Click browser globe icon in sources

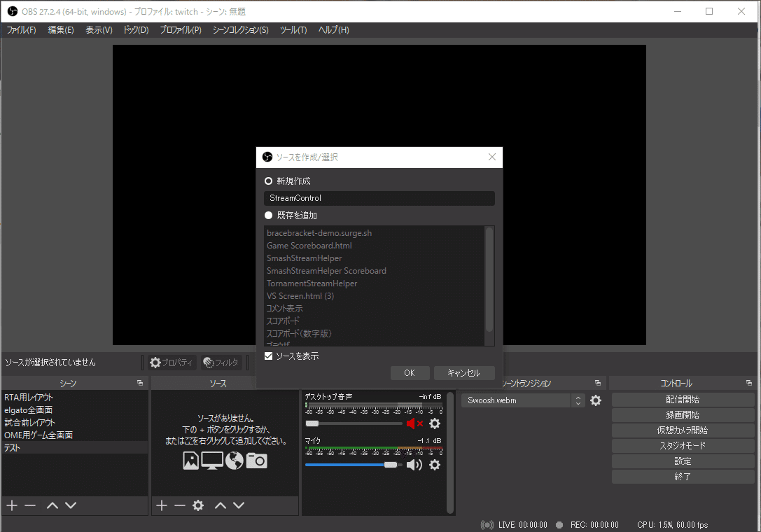tap(234, 461)
